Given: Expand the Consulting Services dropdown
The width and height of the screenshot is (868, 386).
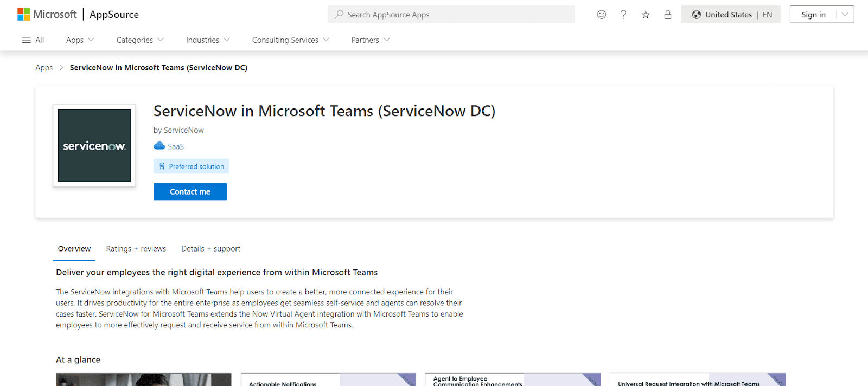Looking at the screenshot, I should tap(291, 40).
